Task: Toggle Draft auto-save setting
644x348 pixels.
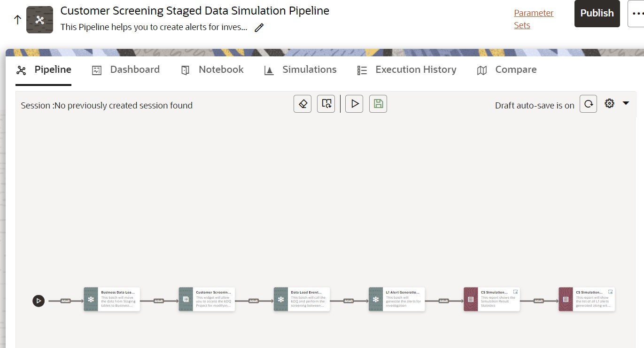Action: (x=535, y=105)
